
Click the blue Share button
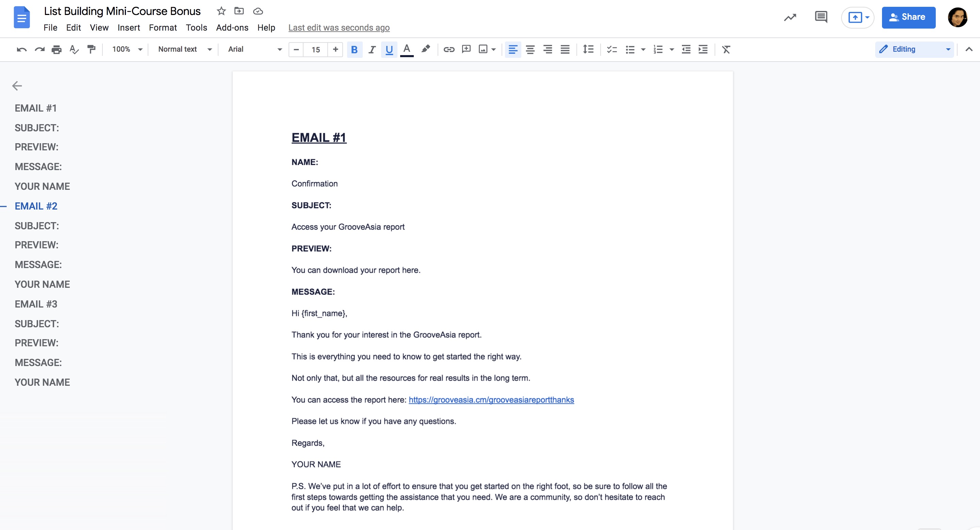[909, 17]
